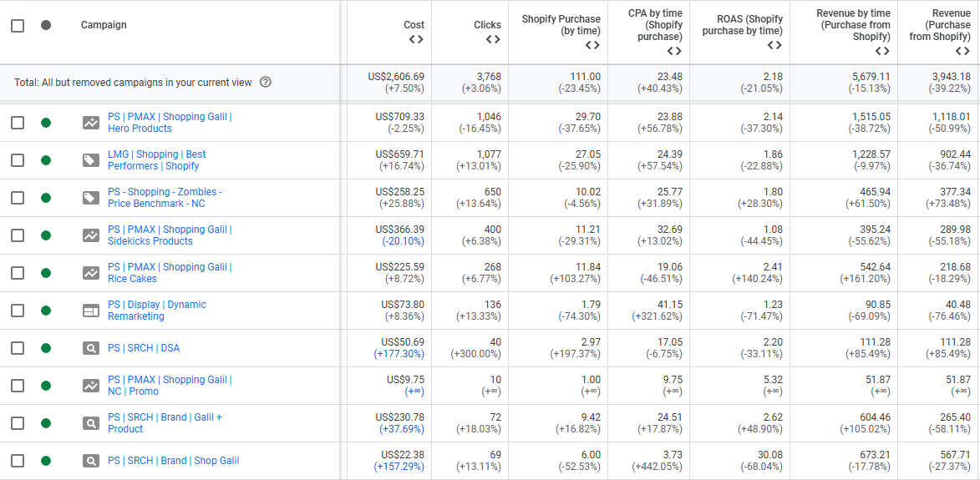
Task: Click green status dot for Sidekicks Products
Action: [46, 235]
